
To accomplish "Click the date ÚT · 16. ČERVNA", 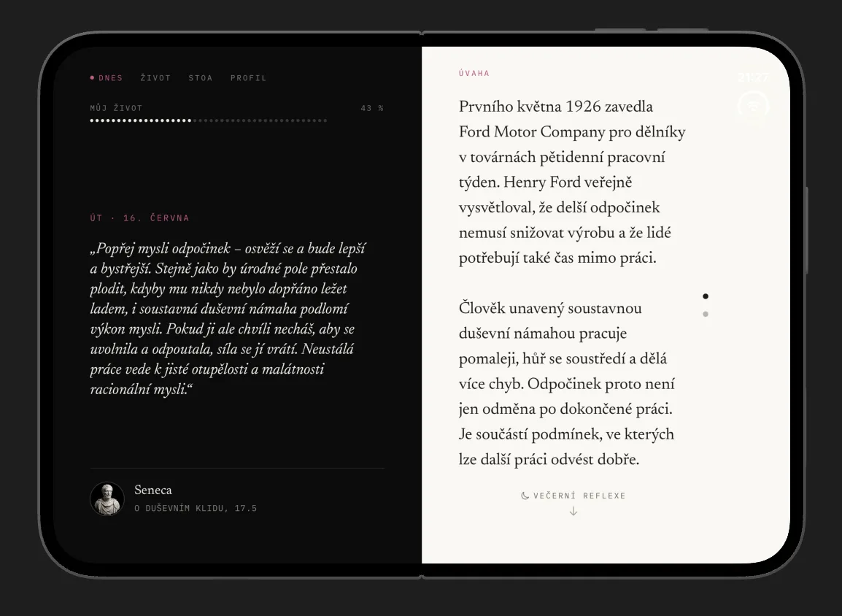I will coord(139,217).
